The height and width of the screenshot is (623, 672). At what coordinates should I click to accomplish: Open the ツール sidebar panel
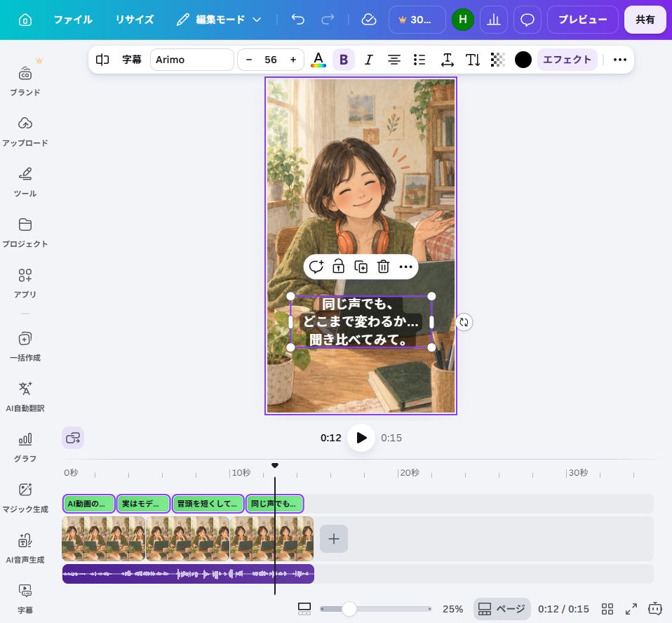[x=25, y=182]
